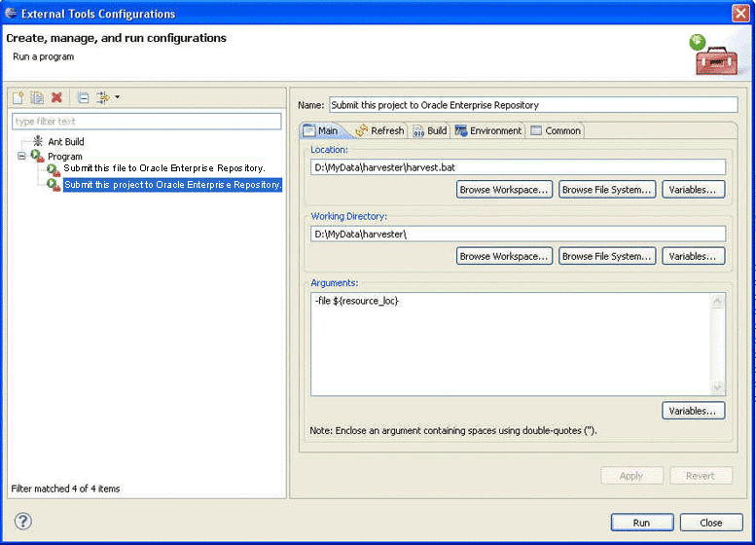756x545 pixels.
Task: Switch to the Main tab
Action: 322,130
